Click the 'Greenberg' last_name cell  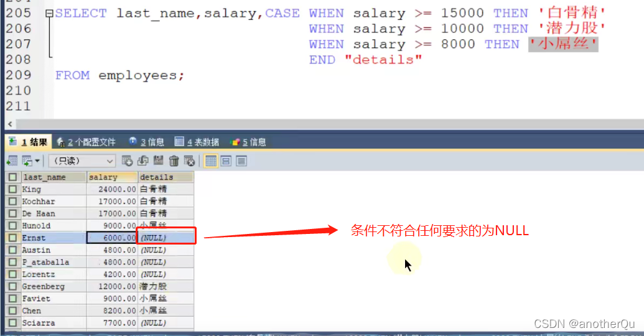54,286
